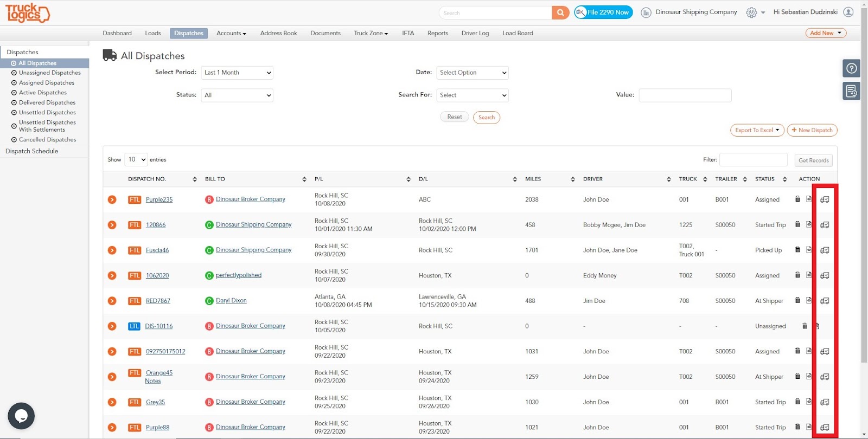
Task: Delete the Grey35 dispatch
Action: [797, 402]
